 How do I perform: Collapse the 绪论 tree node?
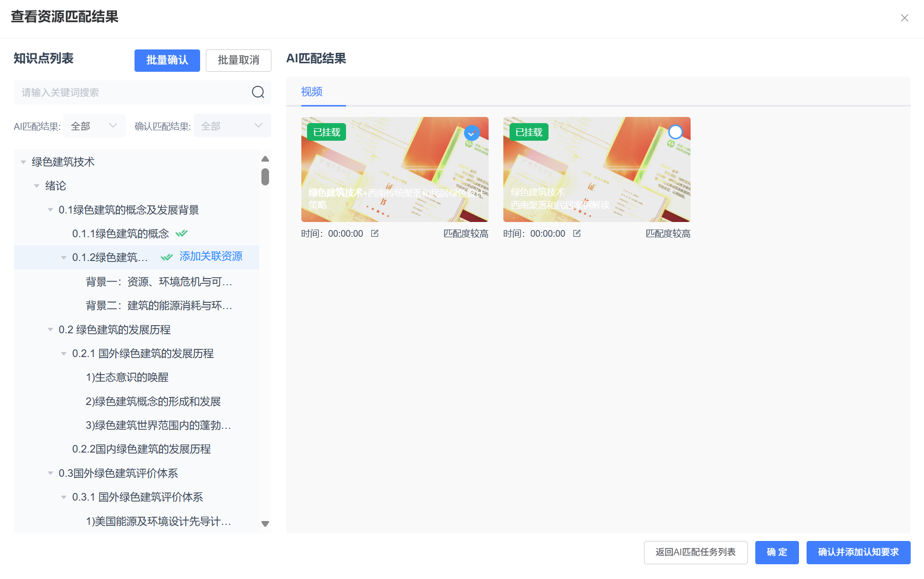coord(37,186)
